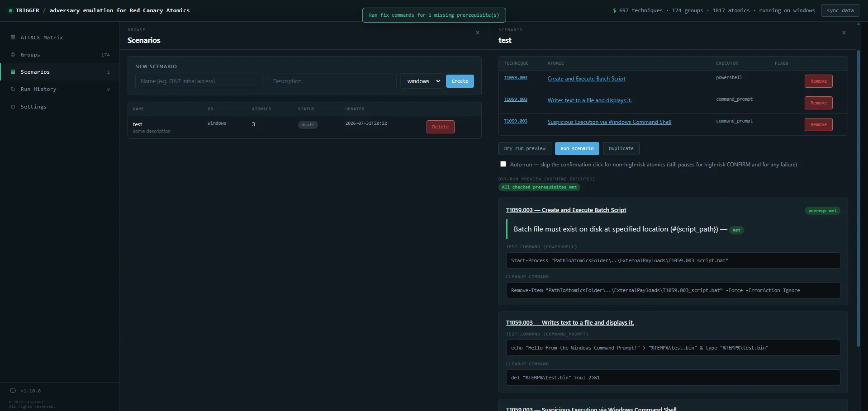The width and height of the screenshot is (868, 411).
Task: Click Dry-run preview button
Action: tap(525, 148)
